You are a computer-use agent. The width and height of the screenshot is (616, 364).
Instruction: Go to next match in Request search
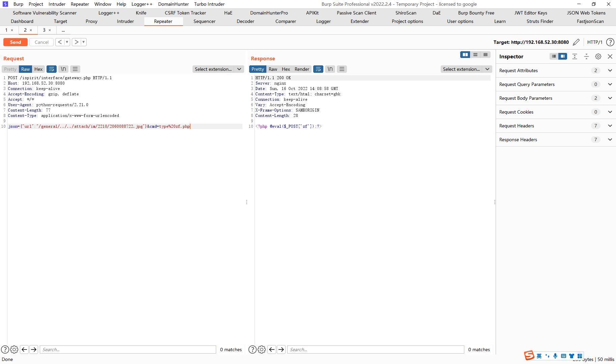click(34, 350)
